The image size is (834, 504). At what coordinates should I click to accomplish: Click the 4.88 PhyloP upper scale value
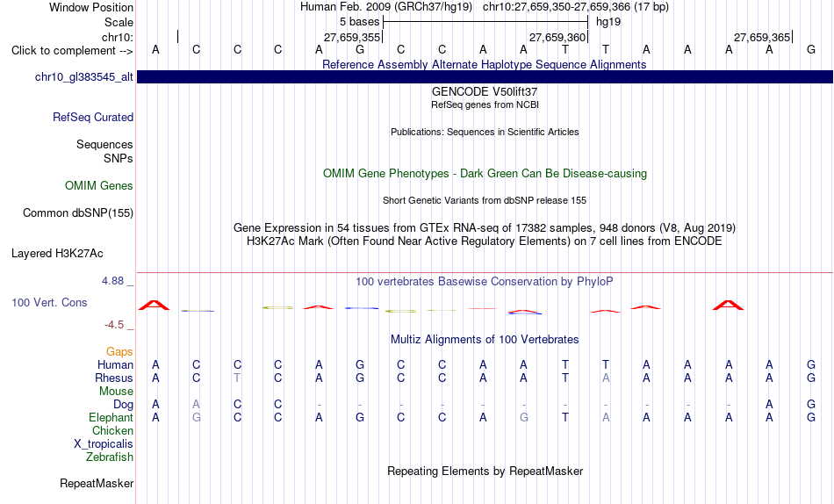(112, 281)
